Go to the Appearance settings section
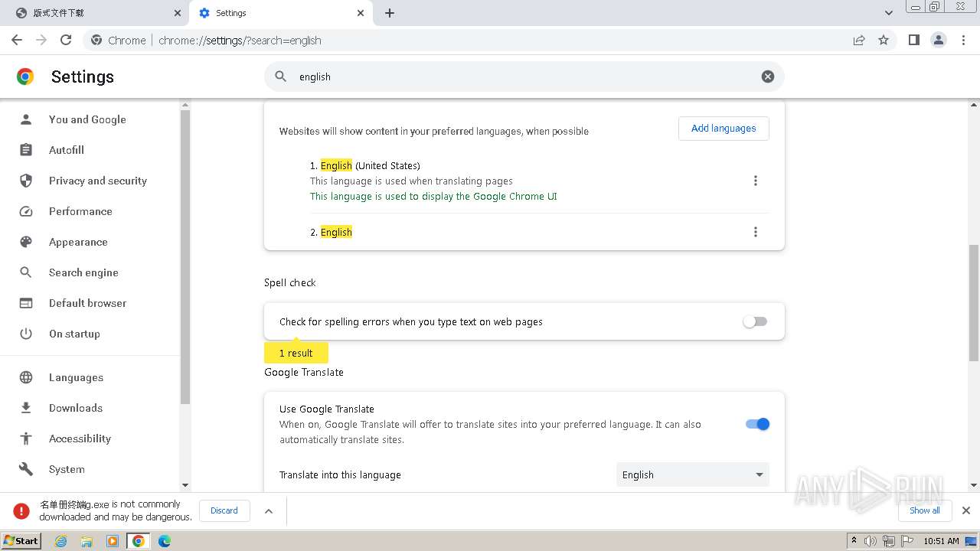This screenshot has height=551, width=980. [x=78, y=242]
